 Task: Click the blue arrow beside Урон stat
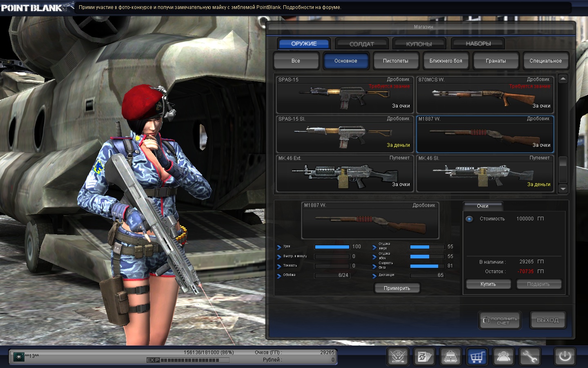[x=279, y=247]
